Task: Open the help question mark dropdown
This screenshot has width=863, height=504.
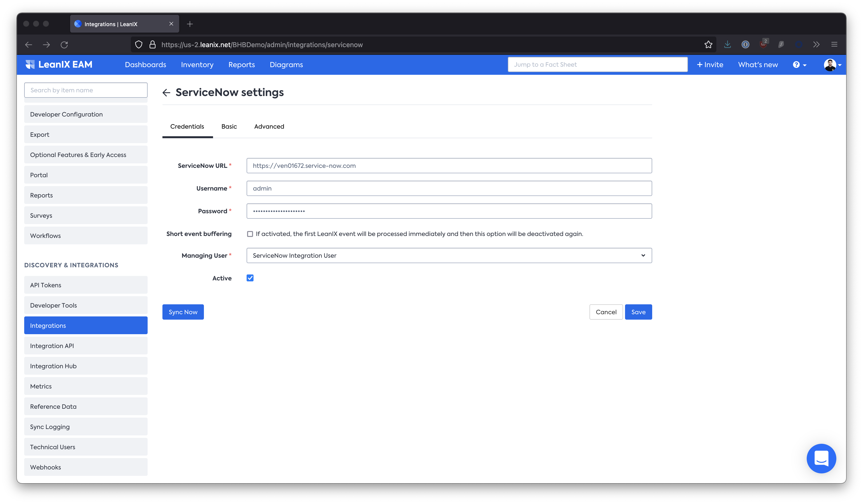Action: click(x=799, y=65)
